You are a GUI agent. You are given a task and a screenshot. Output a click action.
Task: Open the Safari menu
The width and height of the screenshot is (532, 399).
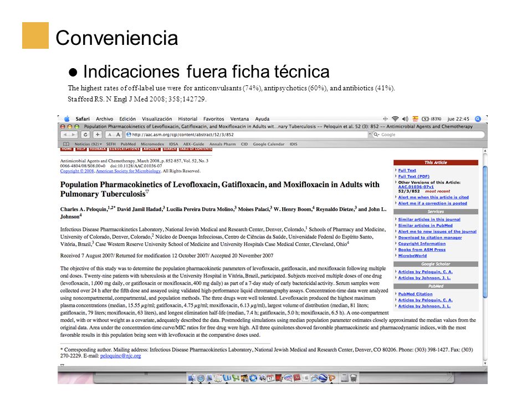83,119
